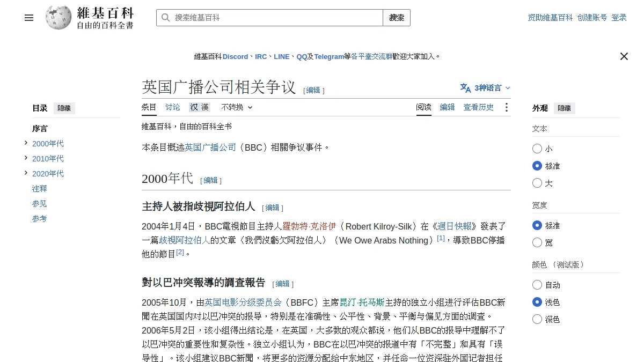Image resolution: width=644 pixels, height=362 pixels.
Task: Open the more options kebab menu
Action: (506, 107)
